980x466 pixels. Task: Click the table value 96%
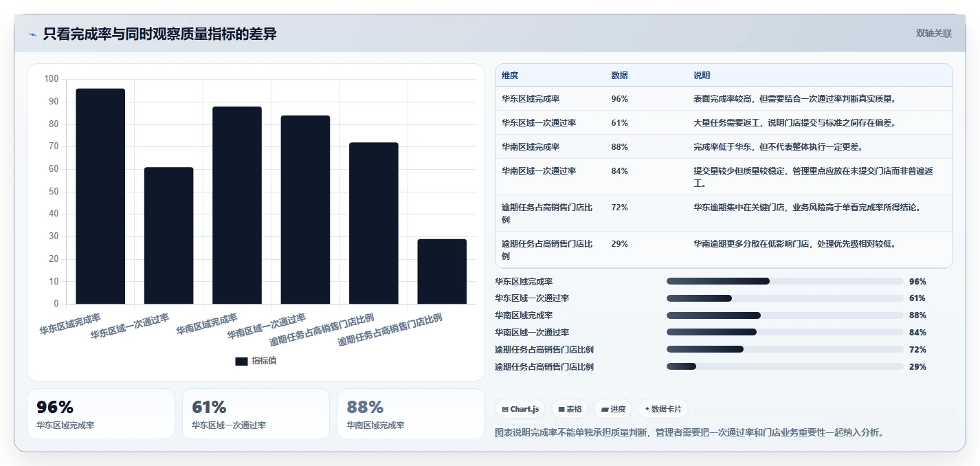tap(619, 99)
